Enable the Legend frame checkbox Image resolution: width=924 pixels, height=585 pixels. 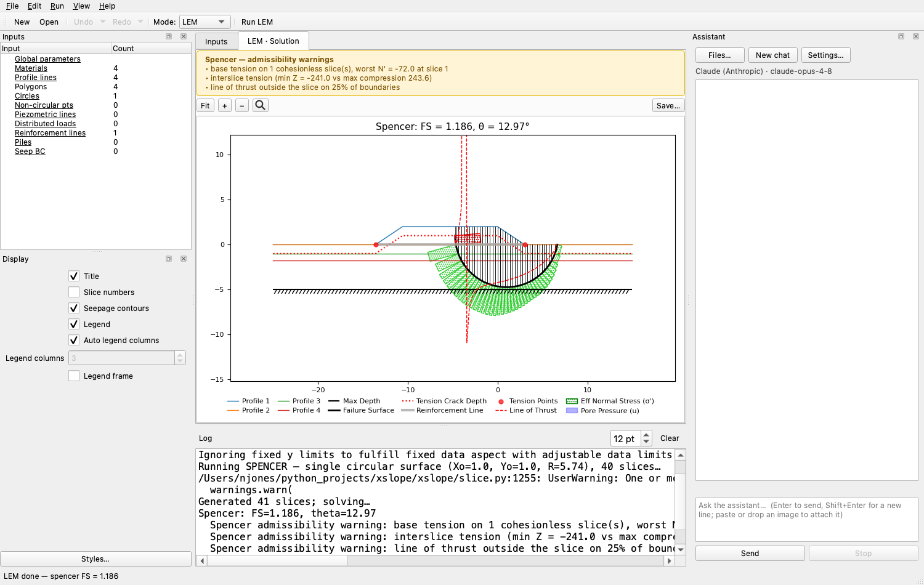[x=74, y=376]
